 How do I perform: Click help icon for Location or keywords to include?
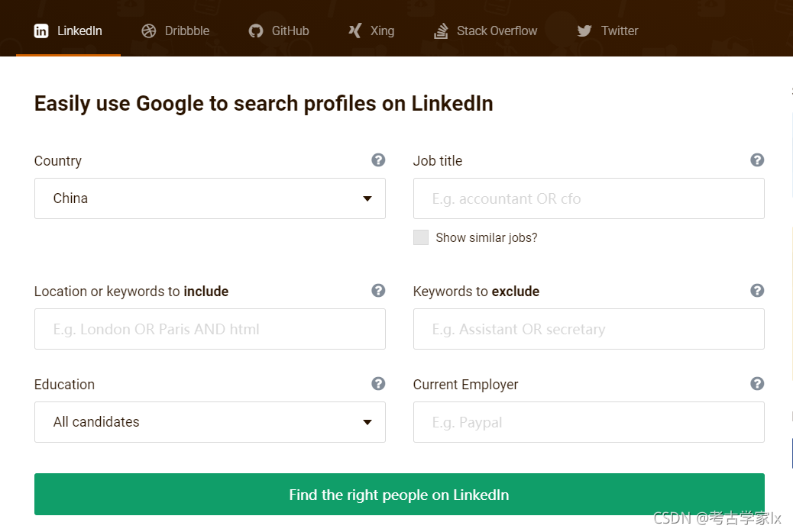point(378,291)
